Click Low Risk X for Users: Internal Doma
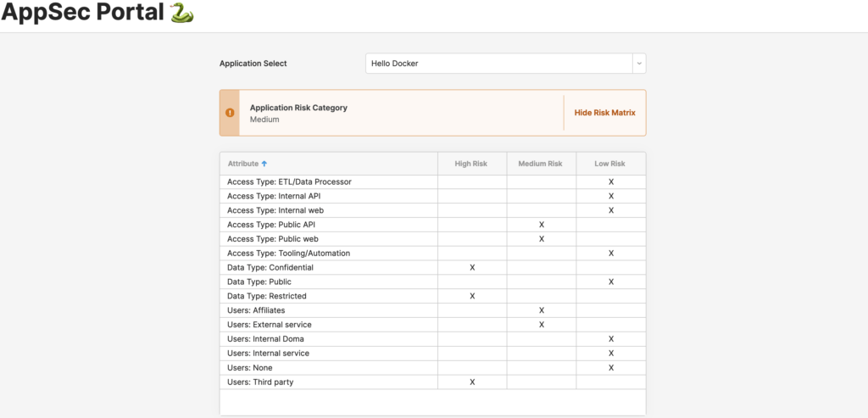 611,339
